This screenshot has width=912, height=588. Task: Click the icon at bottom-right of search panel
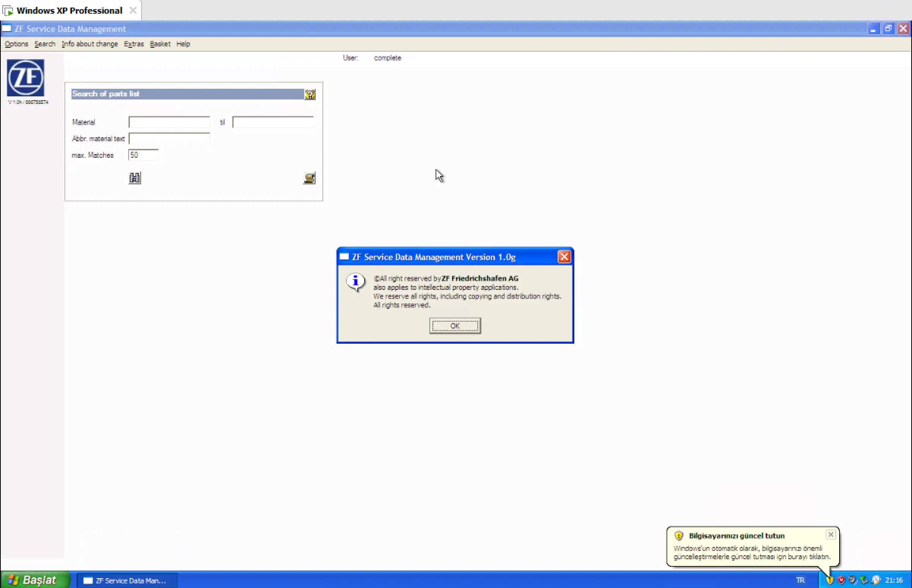coord(309,178)
